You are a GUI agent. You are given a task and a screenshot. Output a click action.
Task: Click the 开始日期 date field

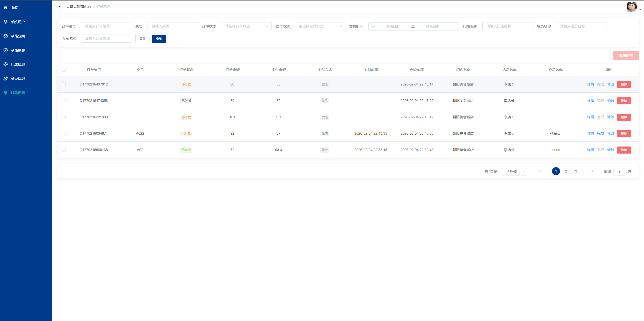393,26
